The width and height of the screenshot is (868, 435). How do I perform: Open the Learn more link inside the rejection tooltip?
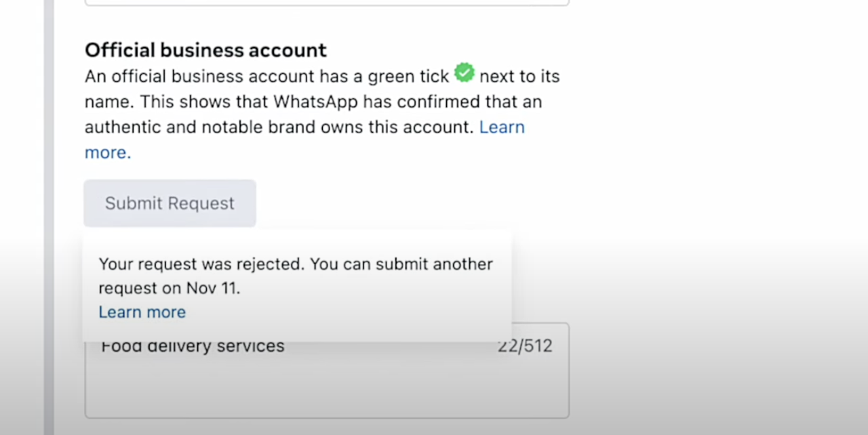coord(142,312)
